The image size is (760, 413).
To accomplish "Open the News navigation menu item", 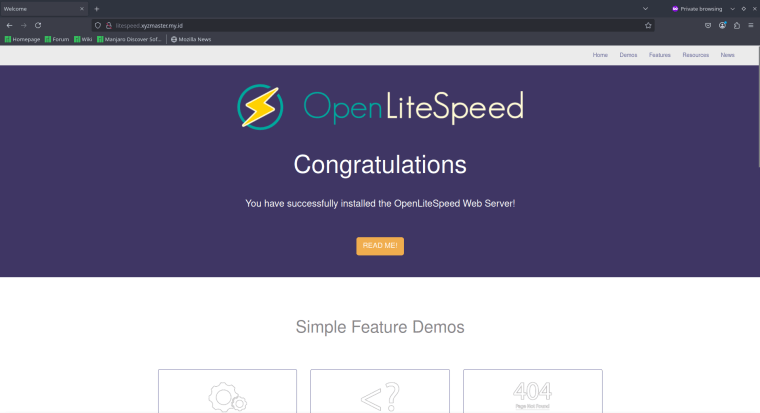I will [727, 55].
